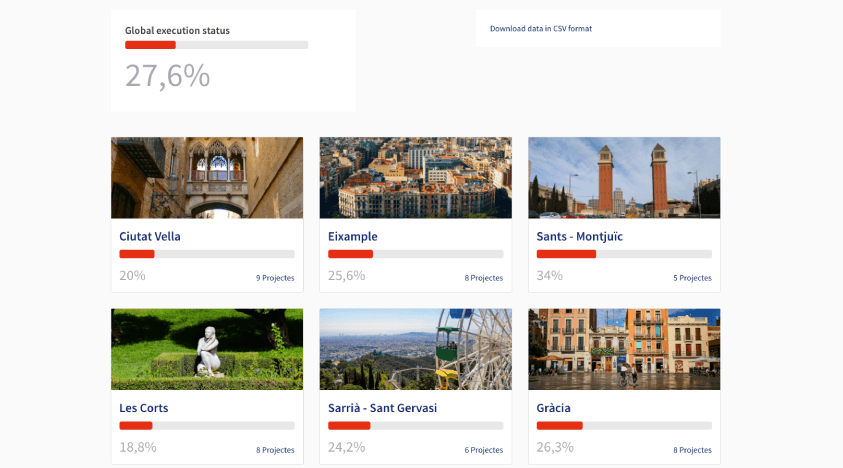Open the Ciutat Vella district title
The width and height of the screenshot is (843, 468).
click(150, 237)
